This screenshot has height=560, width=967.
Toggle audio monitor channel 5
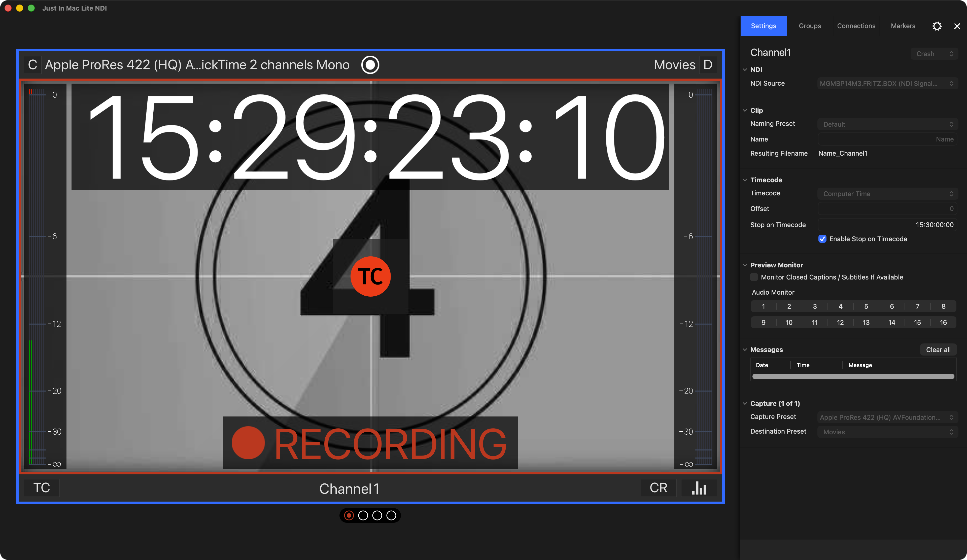click(866, 306)
